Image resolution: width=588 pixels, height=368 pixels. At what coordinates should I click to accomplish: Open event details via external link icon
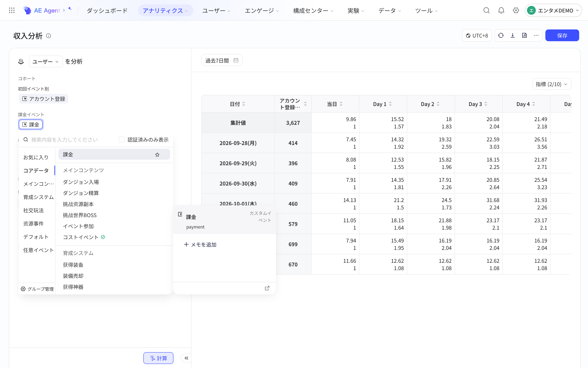click(267, 288)
